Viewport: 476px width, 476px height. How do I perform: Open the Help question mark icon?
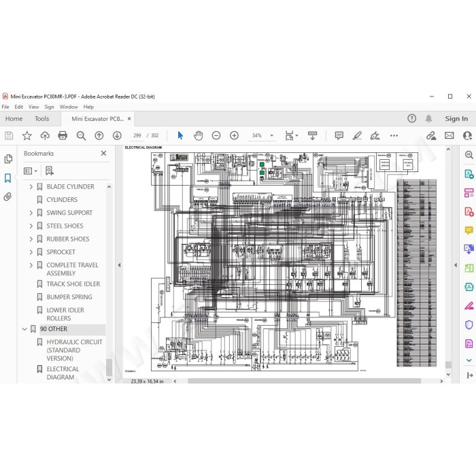point(411,118)
